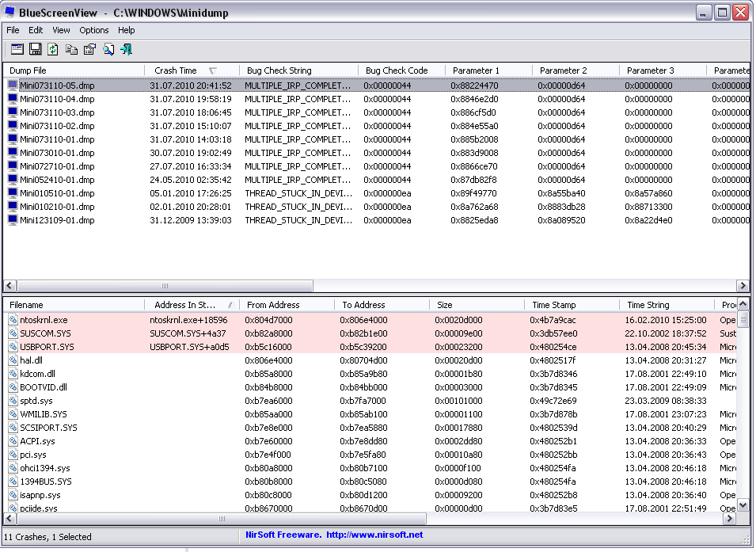
Task: Open the View menu
Action: pyautogui.click(x=61, y=30)
